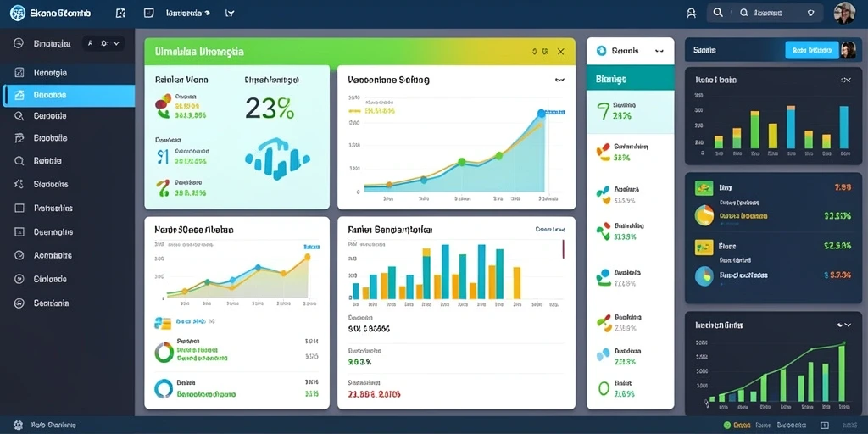Select the green donut chart list entry

pyautogui.click(x=236, y=352)
